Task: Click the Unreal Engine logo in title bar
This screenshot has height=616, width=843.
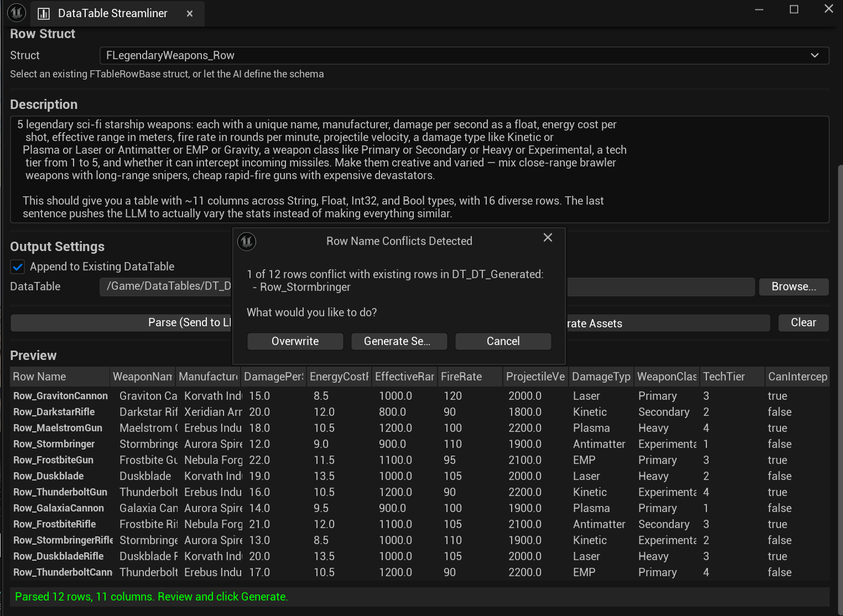Action: coord(17,13)
